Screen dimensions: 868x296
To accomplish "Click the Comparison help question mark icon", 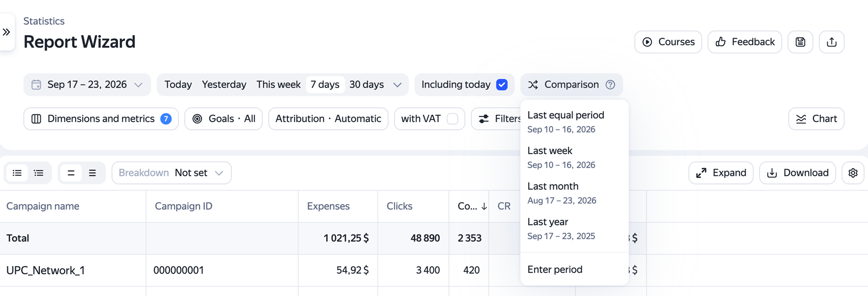I will (610, 85).
